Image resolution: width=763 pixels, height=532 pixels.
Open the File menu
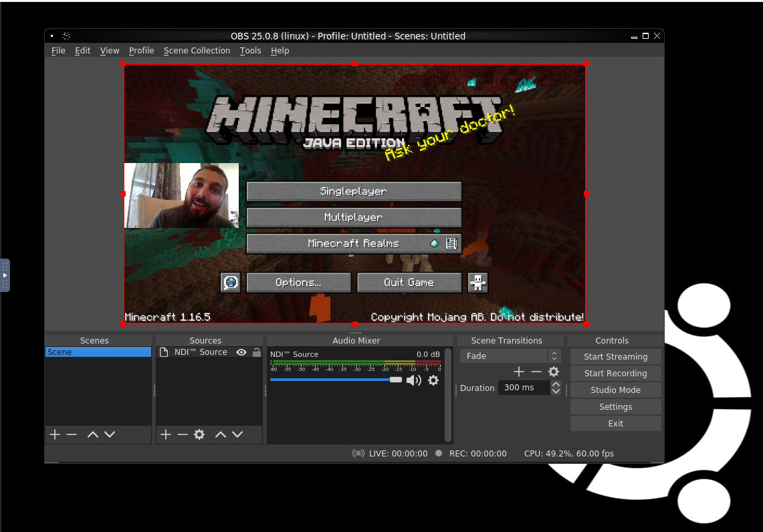(58, 51)
